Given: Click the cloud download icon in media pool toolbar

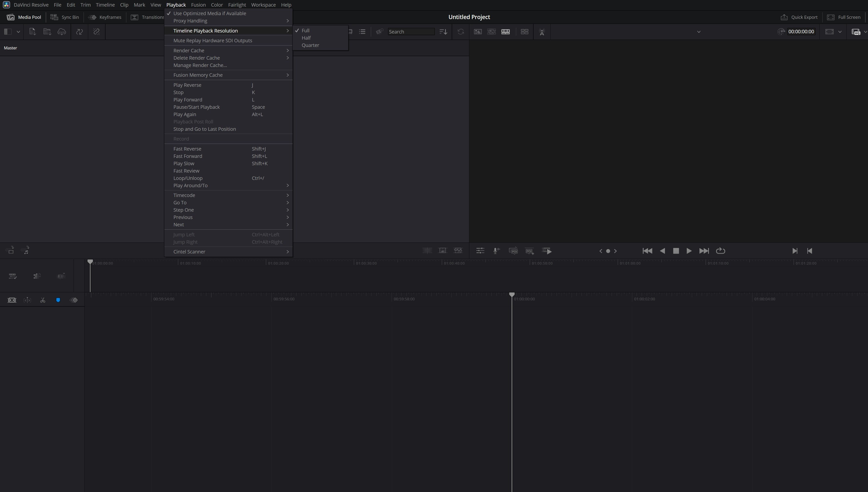Looking at the screenshot, I should 62,32.
